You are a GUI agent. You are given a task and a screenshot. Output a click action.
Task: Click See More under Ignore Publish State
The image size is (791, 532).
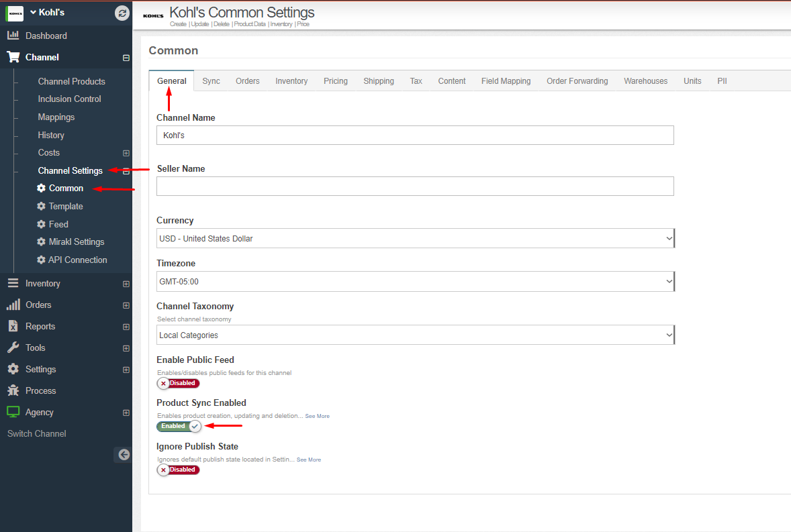click(x=308, y=460)
